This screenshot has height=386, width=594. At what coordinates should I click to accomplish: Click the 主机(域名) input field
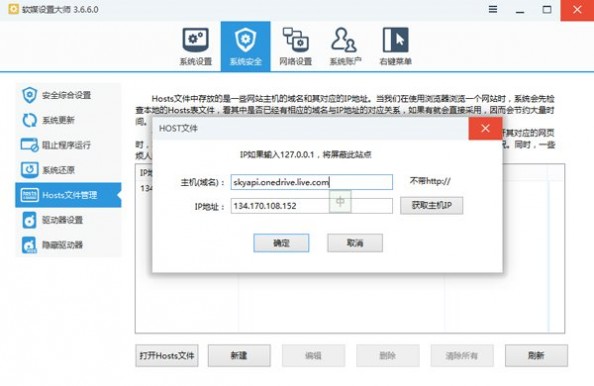click(x=311, y=182)
